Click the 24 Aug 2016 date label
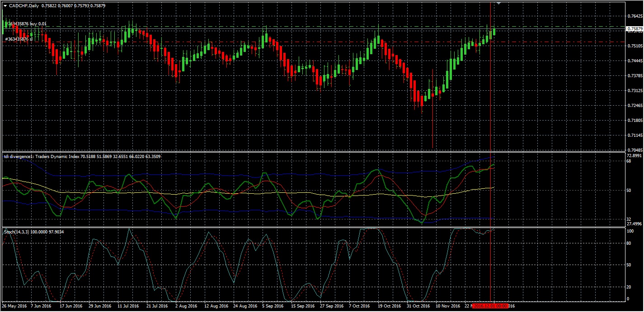This screenshot has height=312, width=644. [x=244, y=306]
